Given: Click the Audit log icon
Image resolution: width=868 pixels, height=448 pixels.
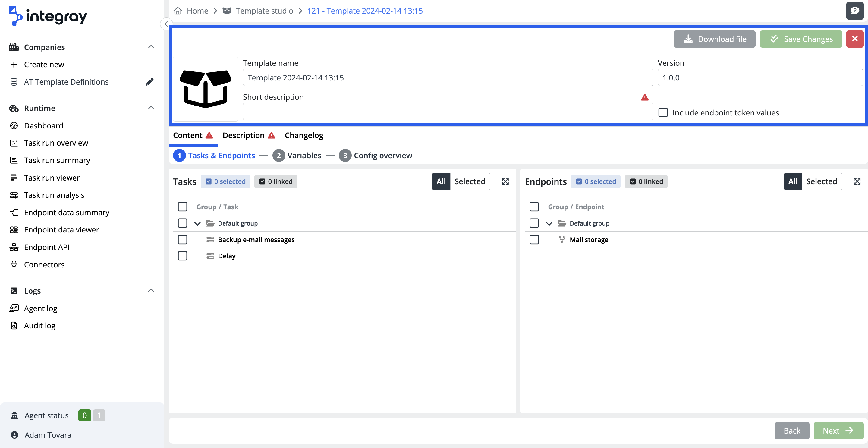Looking at the screenshot, I should 14,326.
